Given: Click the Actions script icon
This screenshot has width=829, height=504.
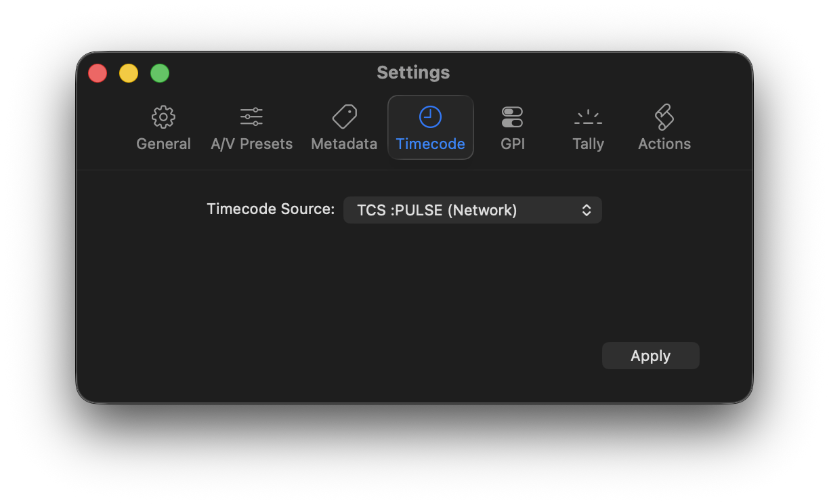Looking at the screenshot, I should (664, 117).
